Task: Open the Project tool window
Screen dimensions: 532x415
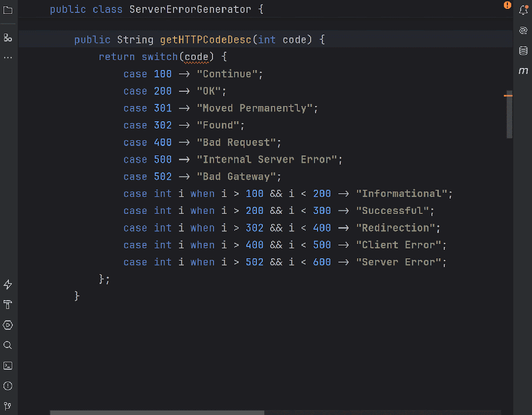Action: point(7,10)
